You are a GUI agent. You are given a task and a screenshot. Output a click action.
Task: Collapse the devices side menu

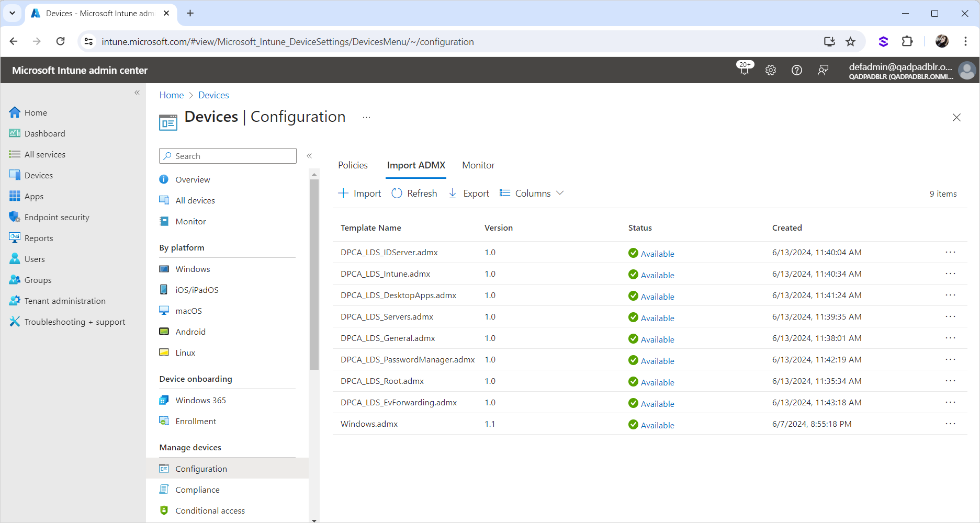tap(309, 156)
